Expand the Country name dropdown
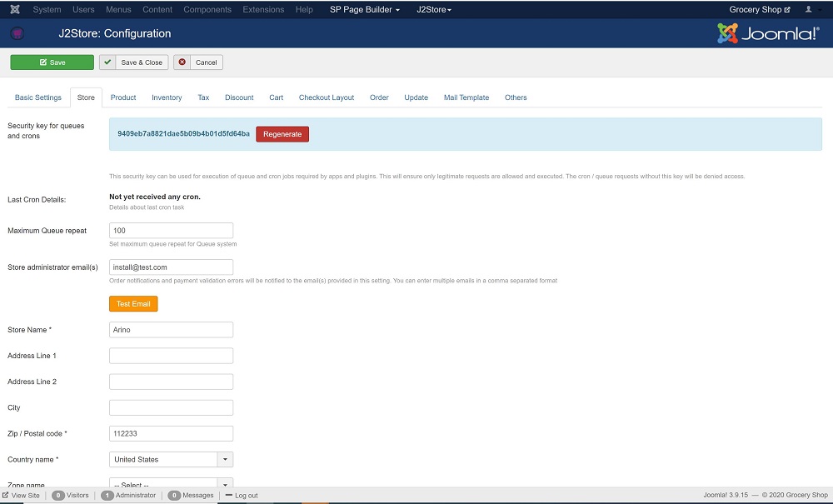 [225, 459]
